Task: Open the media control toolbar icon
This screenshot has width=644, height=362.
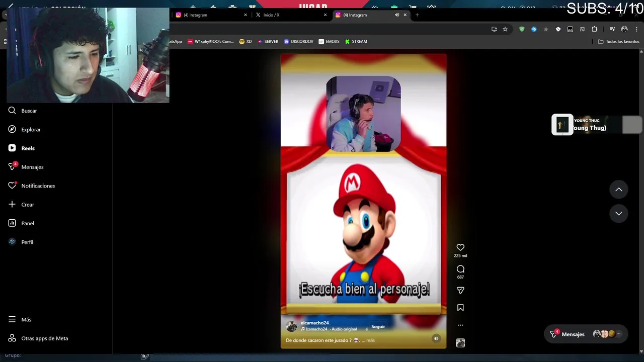Action: [612, 29]
